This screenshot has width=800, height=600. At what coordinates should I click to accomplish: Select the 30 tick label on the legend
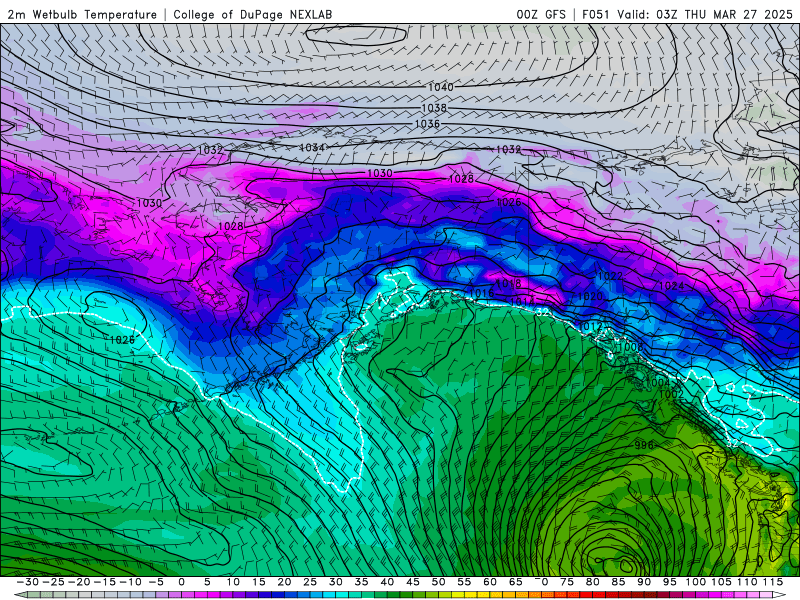click(x=335, y=582)
